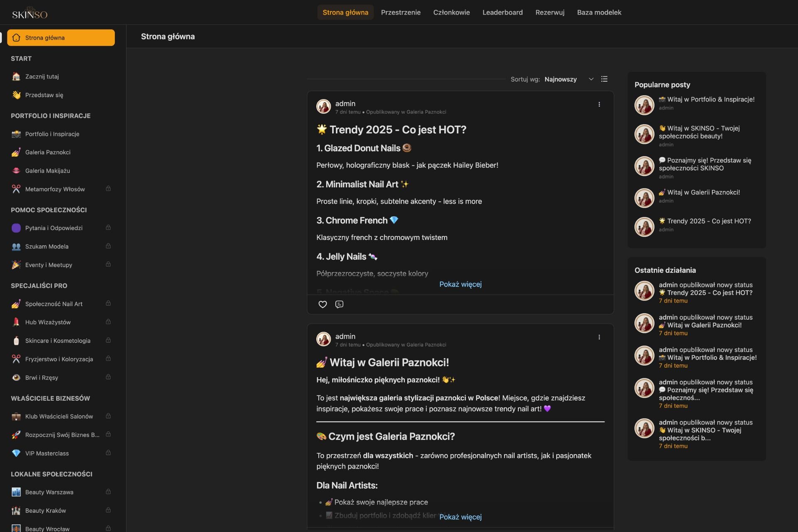Open Zacznij tutaj in START section
The width and height of the screenshot is (798, 532).
pos(42,76)
